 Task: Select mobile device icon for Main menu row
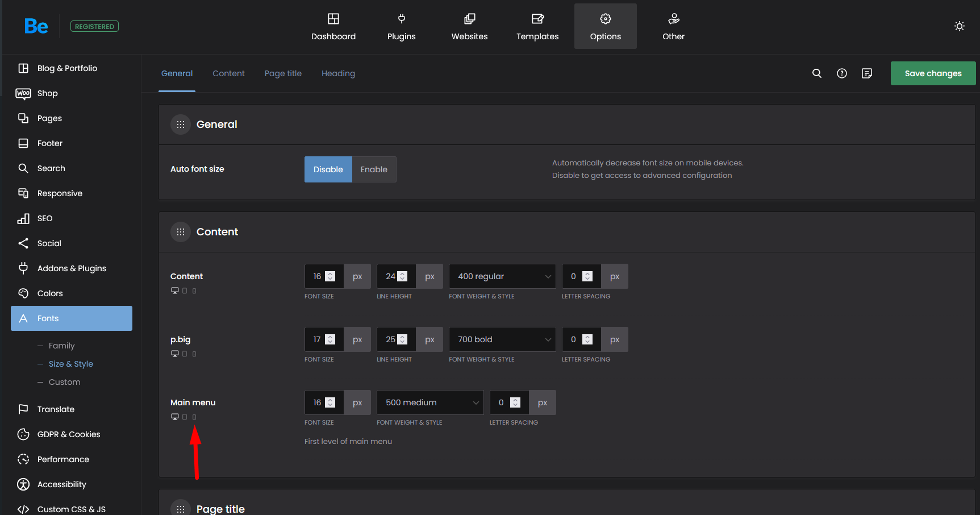(x=194, y=417)
